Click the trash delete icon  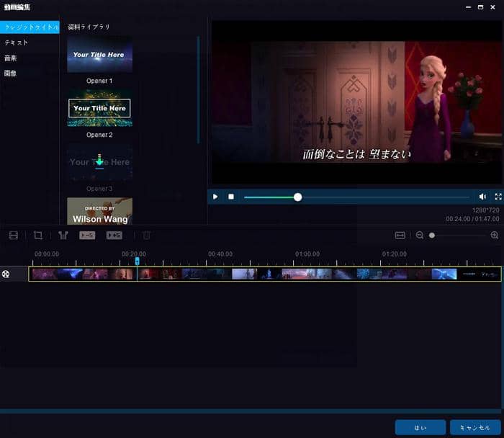pyautogui.click(x=146, y=236)
